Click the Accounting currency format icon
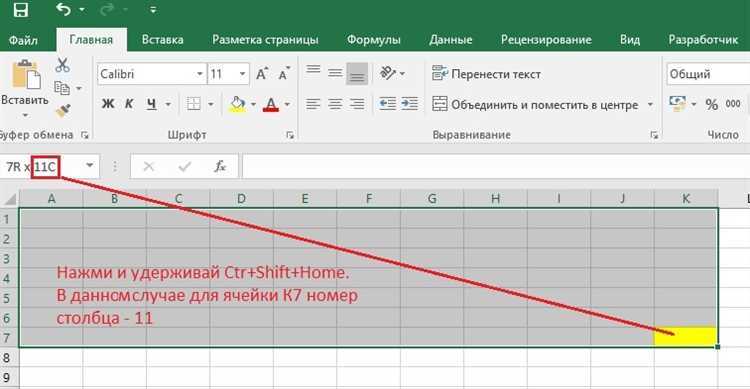The image size is (750, 389). coord(677,104)
